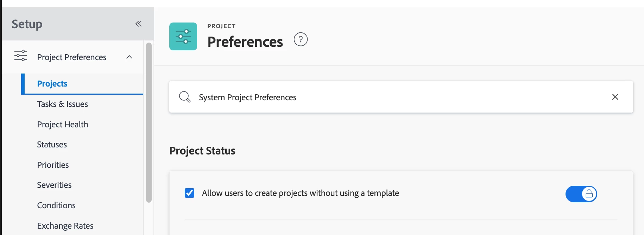
Task: Navigate to Conditions
Action: coord(56,205)
